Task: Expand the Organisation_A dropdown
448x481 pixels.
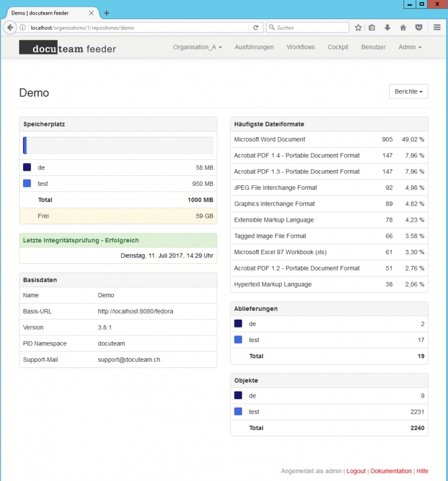Action: [x=197, y=47]
